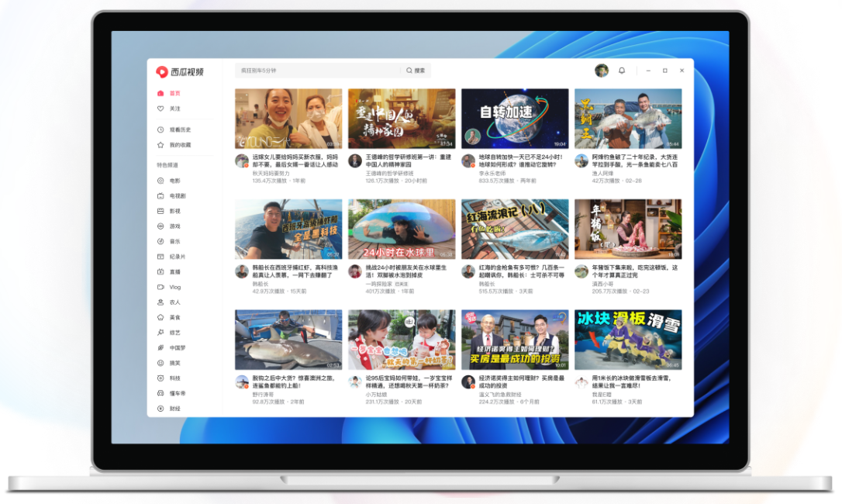The image size is (842, 504).
Task: Select the Vlog channel icon
Action: 160,287
